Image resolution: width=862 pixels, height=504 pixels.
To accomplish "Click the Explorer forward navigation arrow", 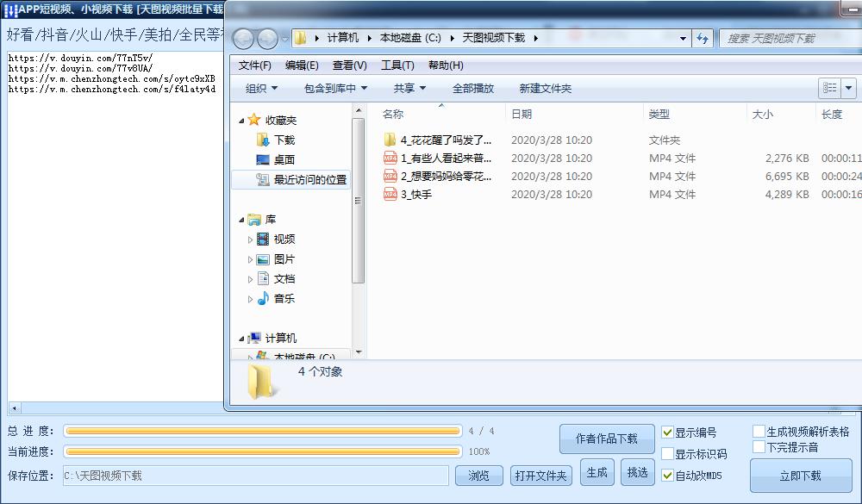I will 267,39.
